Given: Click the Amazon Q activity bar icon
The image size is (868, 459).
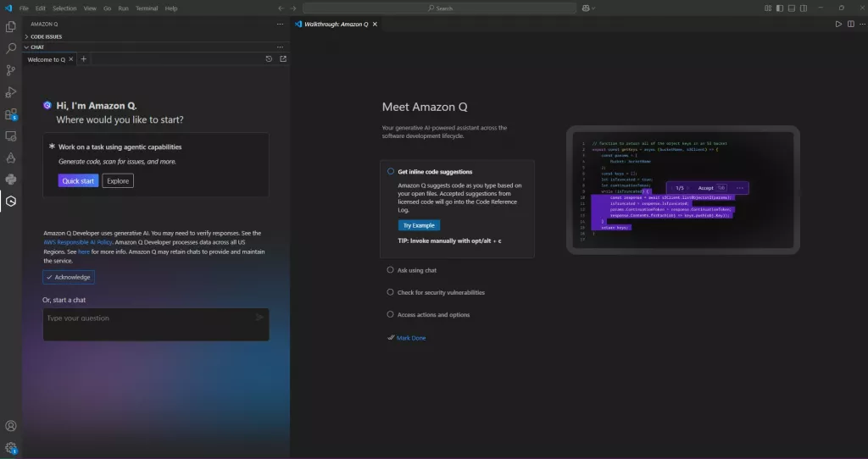Looking at the screenshot, I should point(11,201).
